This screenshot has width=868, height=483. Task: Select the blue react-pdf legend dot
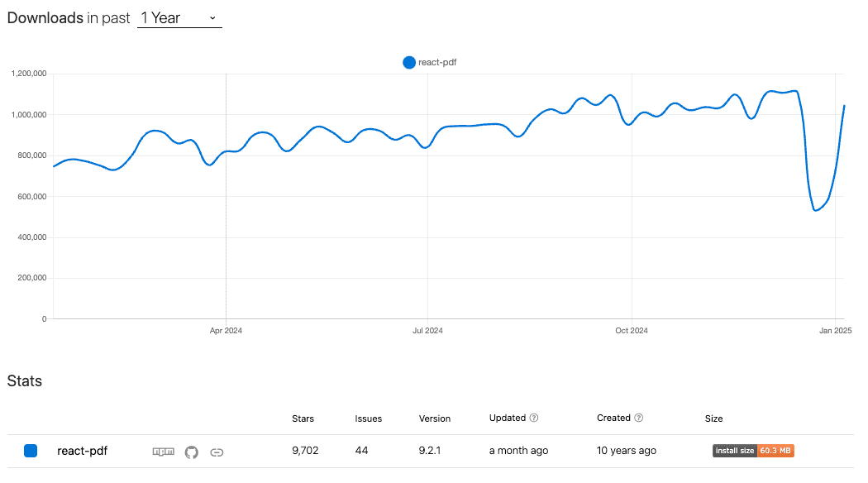tap(408, 62)
